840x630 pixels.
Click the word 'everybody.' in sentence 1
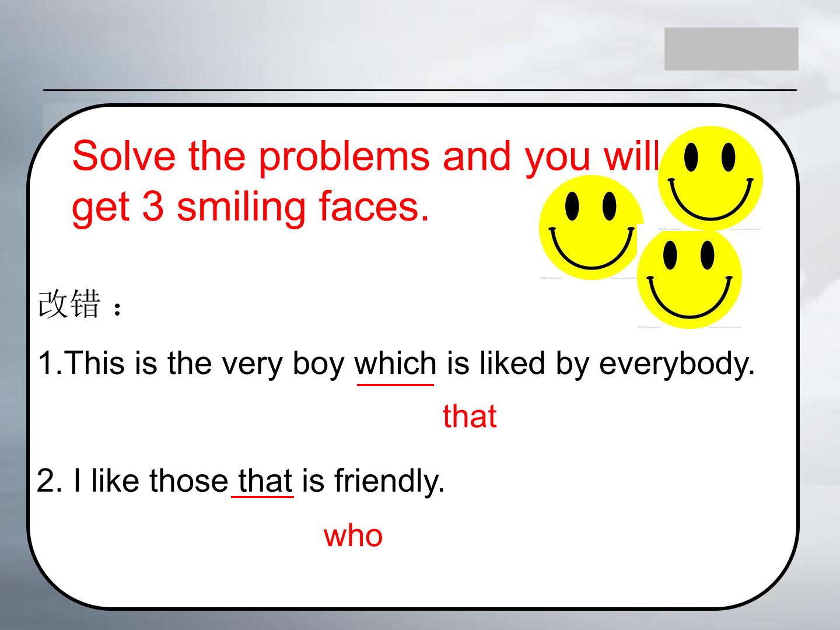(677, 365)
